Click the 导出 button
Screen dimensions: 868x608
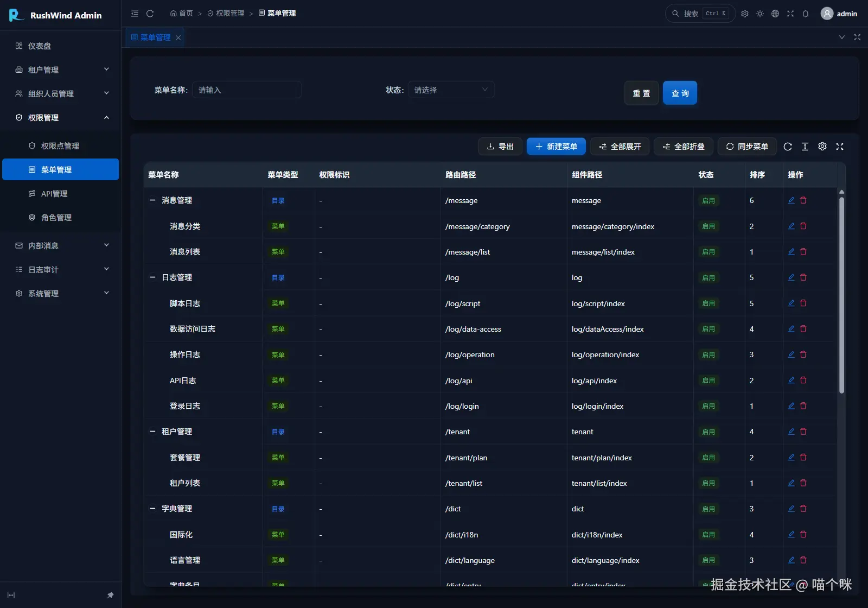coord(500,147)
